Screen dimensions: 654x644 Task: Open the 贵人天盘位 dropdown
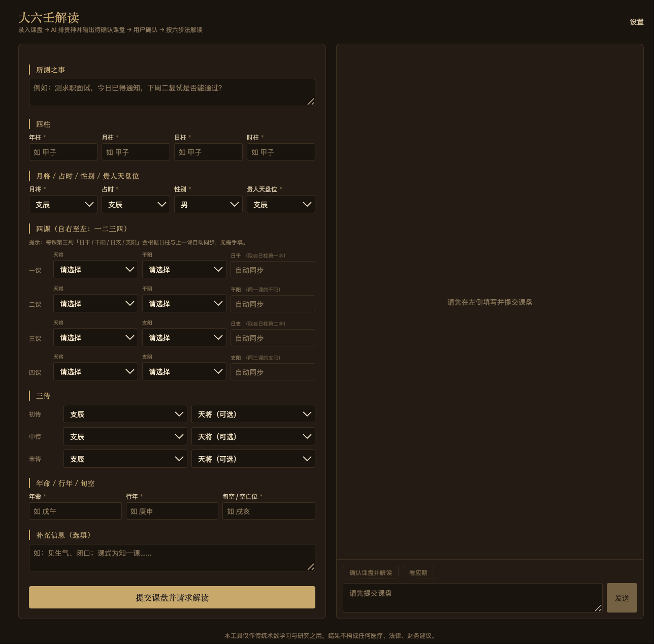point(281,204)
